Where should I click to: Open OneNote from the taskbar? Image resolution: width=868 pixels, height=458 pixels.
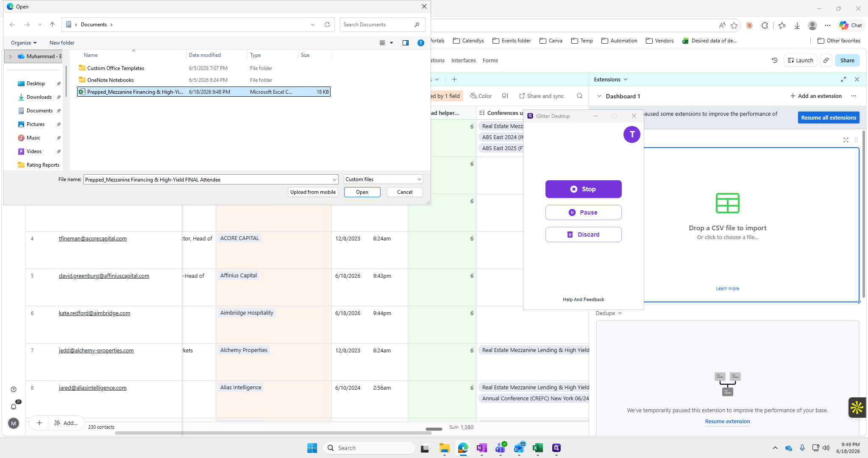click(x=481, y=448)
